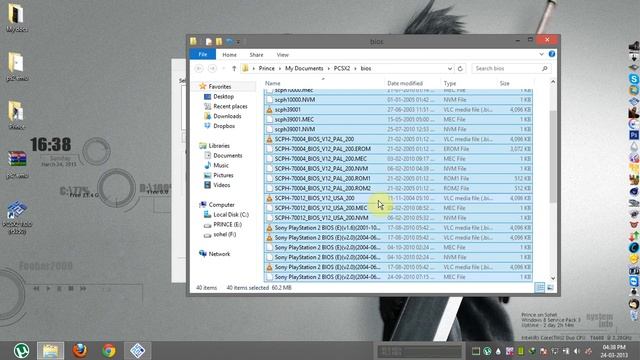Sort files by Name column
640x360 pixels.
273,83
